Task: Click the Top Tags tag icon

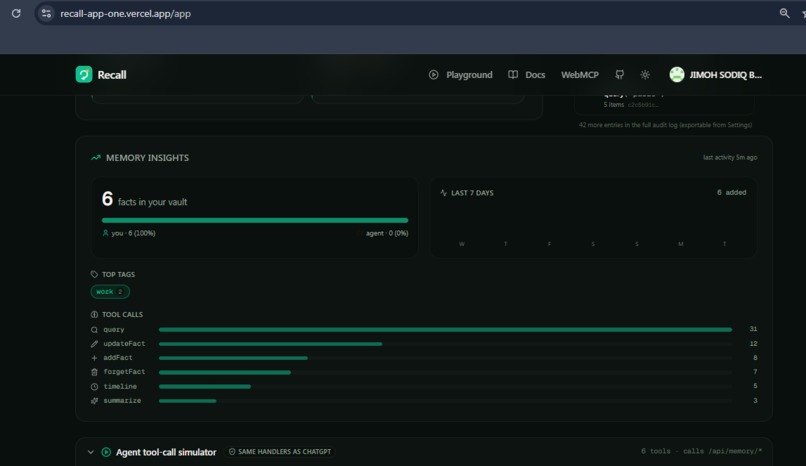Action: pyautogui.click(x=94, y=274)
